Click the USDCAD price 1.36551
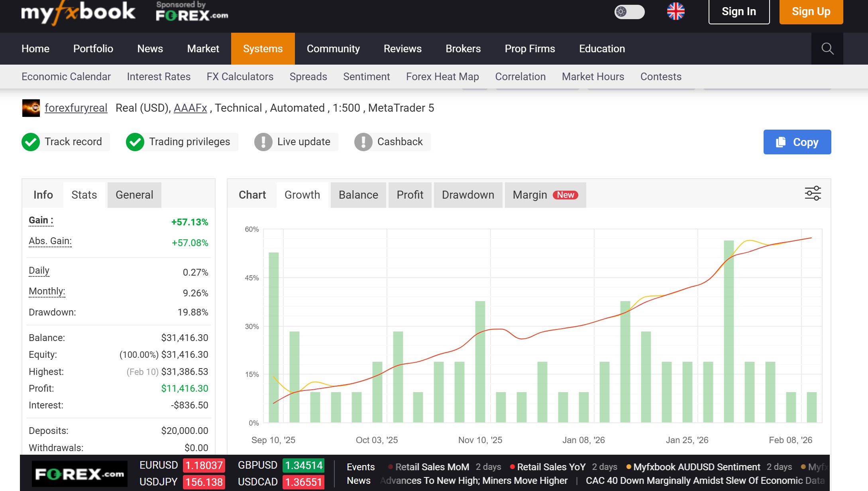Image resolution: width=868 pixels, height=491 pixels. pyautogui.click(x=304, y=482)
